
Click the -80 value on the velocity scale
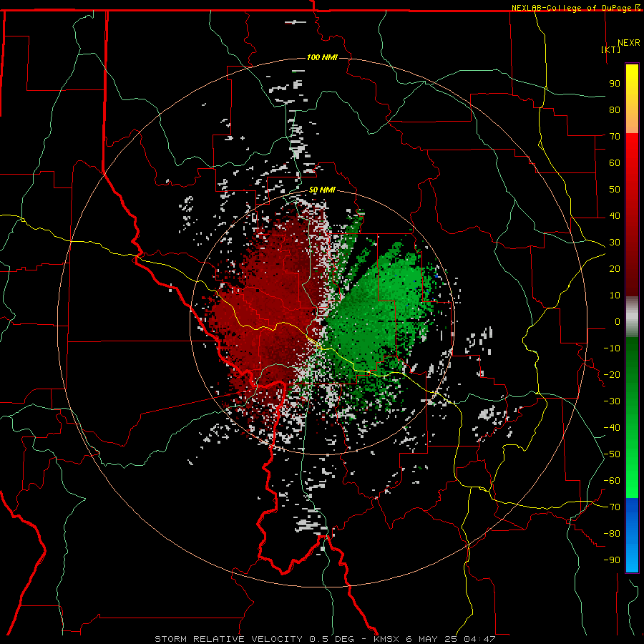click(612, 534)
